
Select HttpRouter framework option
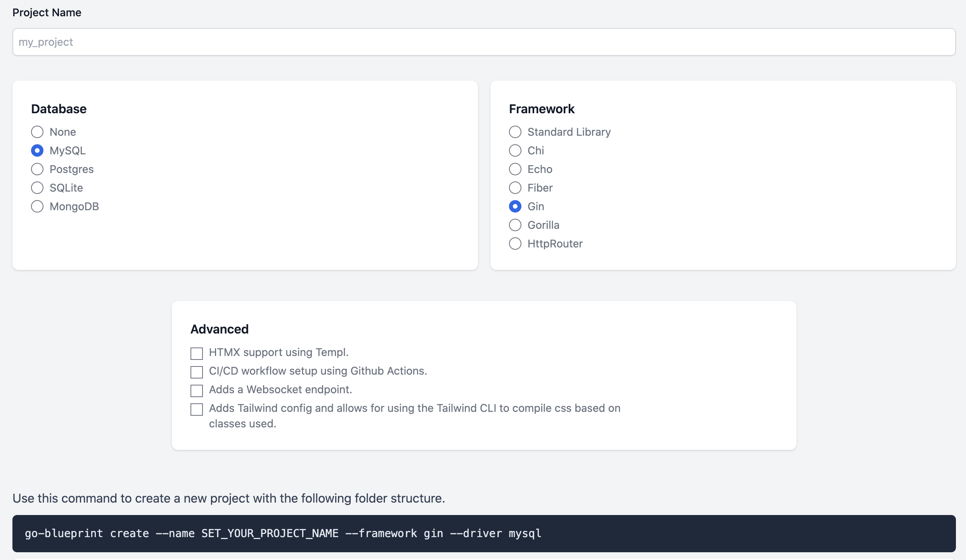[515, 244]
